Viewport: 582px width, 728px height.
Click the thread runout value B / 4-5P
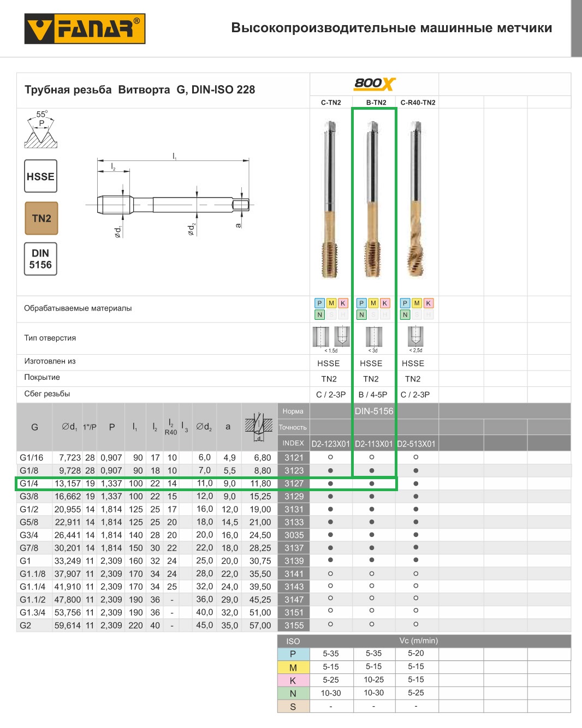click(373, 395)
